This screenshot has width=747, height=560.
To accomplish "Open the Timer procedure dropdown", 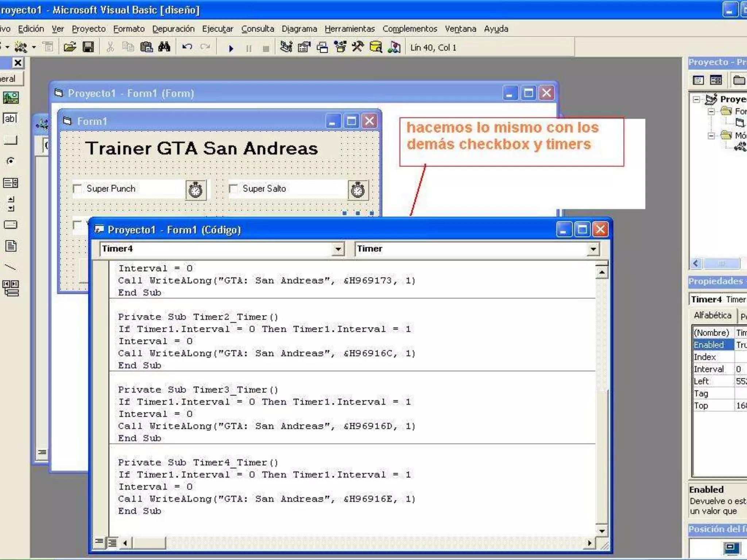I will pos(593,249).
